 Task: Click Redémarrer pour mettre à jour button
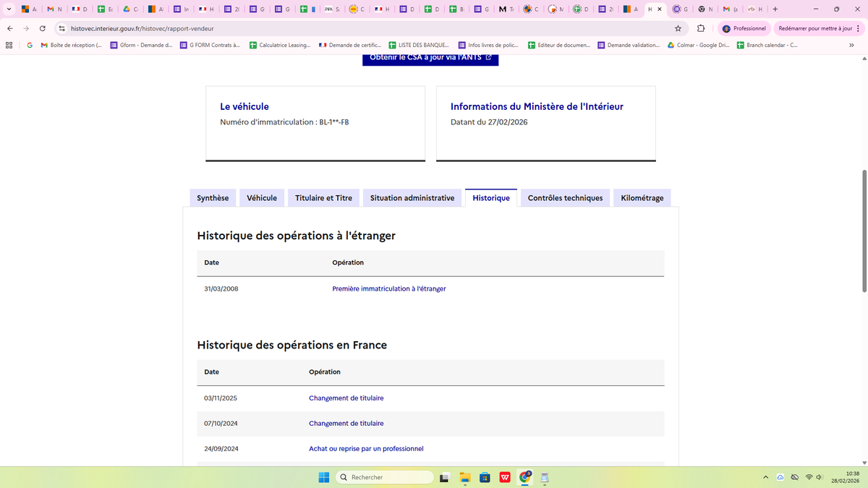[814, 28]
